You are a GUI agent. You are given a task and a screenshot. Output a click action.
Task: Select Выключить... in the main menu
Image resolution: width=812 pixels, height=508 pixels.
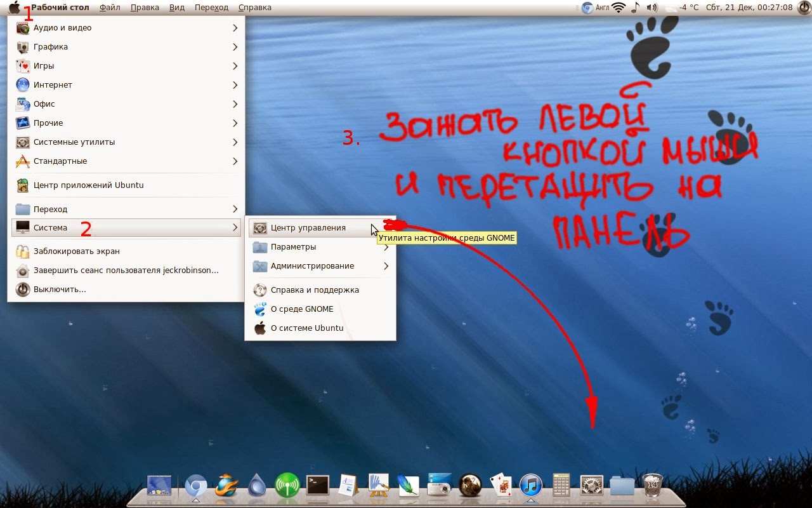point(126,290)
